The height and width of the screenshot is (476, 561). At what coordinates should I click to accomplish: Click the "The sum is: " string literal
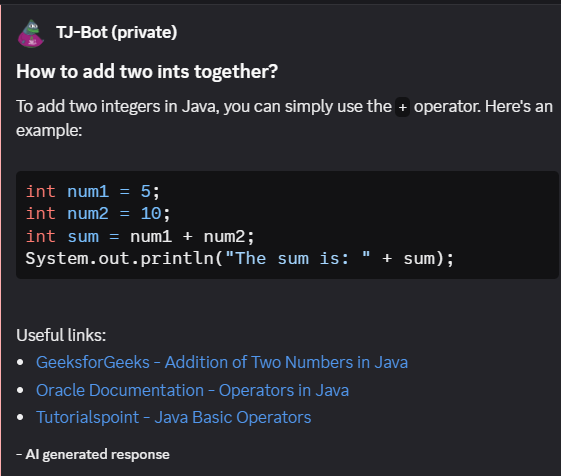[x=298, y=258]
